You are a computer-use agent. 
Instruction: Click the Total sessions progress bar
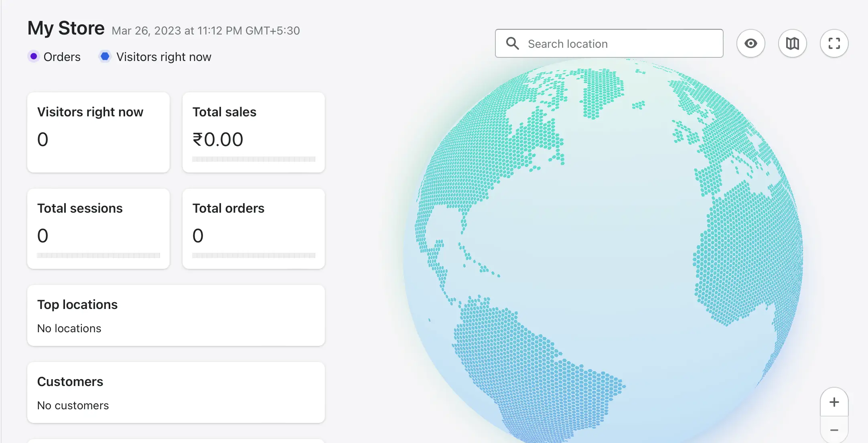point(98,256)
